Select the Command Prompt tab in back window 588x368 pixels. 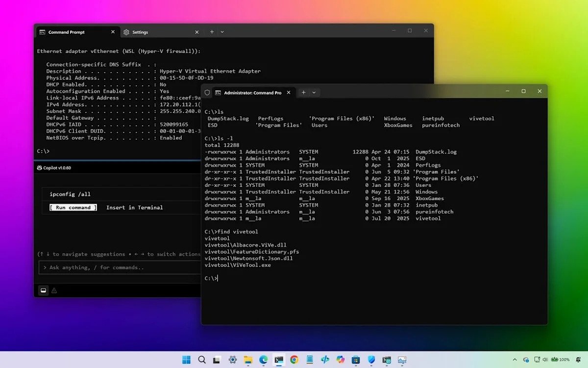tap(77, 32)
